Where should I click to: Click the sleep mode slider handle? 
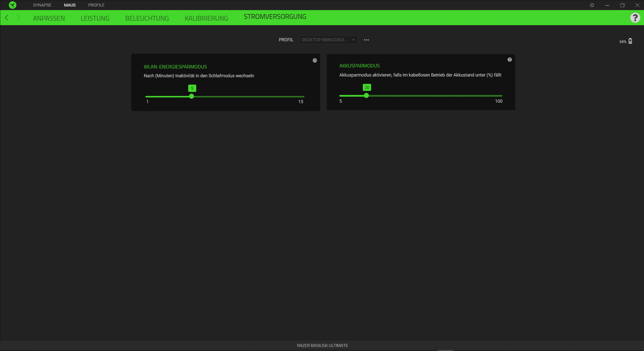point(191,96)
